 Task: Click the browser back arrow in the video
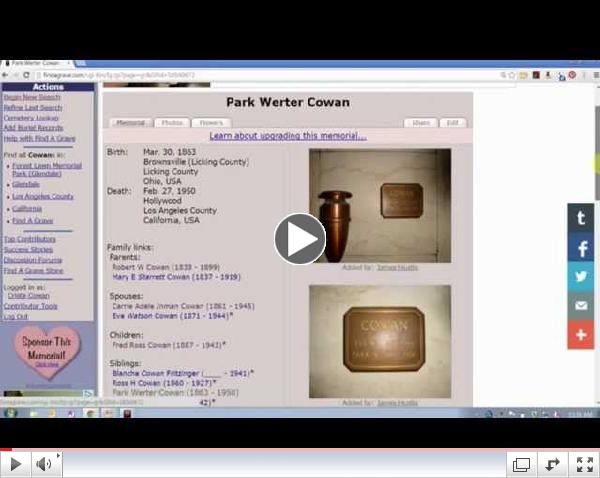[5, 75]
